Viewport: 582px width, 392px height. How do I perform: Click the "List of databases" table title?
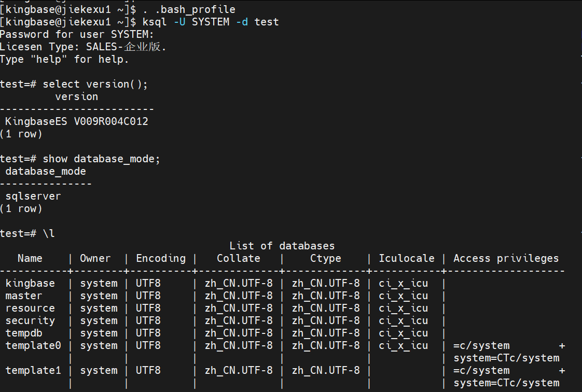click(x=282, y=246)
